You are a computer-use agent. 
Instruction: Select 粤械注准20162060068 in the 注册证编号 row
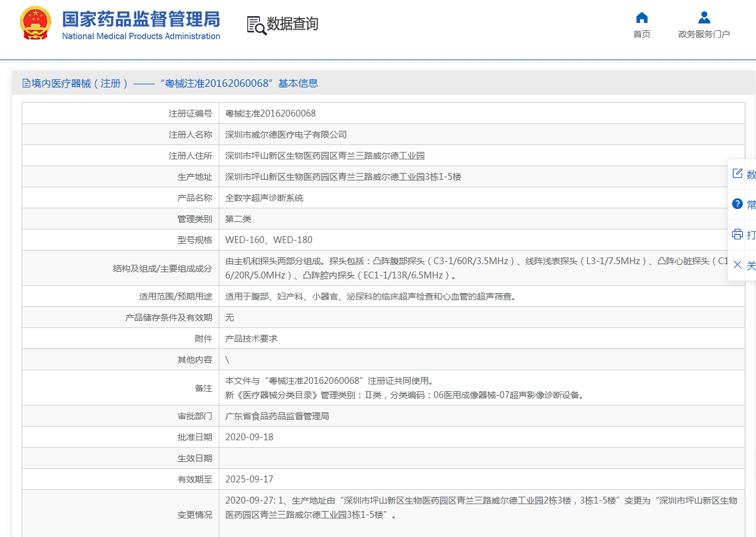pos(270,113)
